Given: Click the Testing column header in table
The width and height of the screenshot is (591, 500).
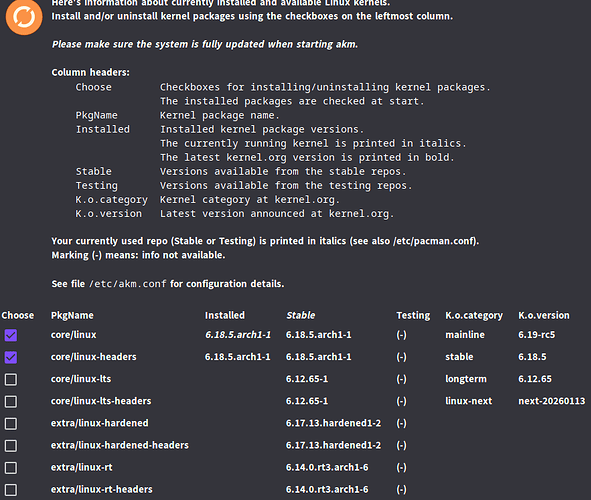Looking at the screenshot, I should coord(413,315).
